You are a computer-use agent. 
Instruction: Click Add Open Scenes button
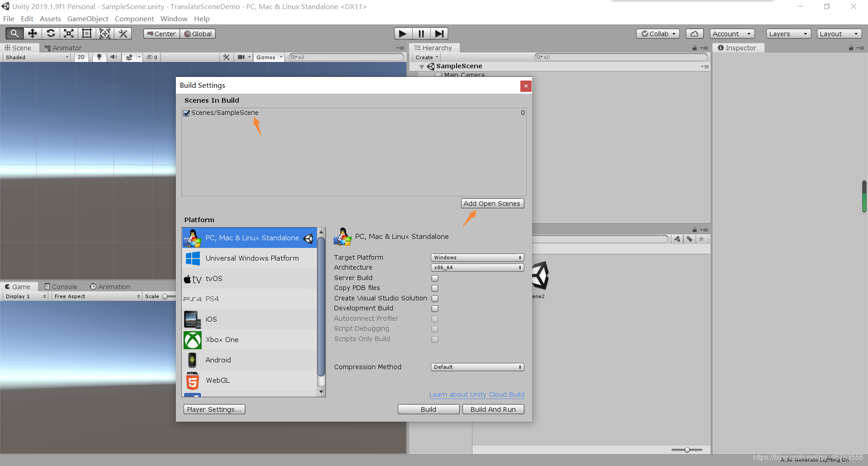coord(492,204)
